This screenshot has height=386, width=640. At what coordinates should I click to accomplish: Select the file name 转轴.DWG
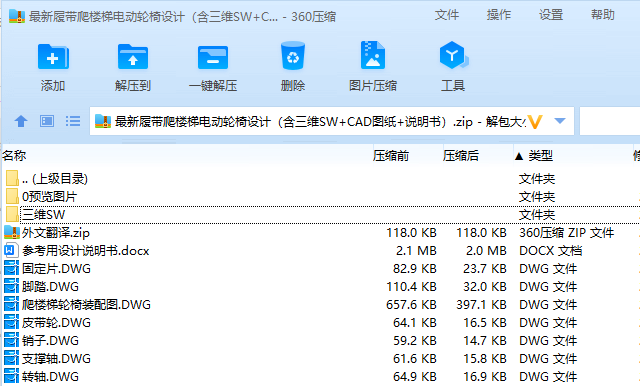click(x=50, y=377)
